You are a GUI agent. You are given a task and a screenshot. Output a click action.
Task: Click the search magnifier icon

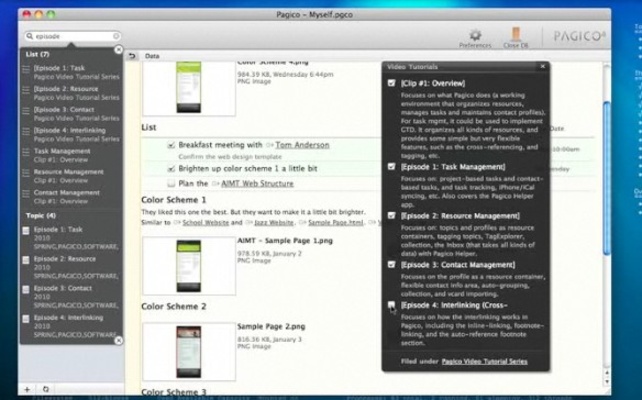29,36
